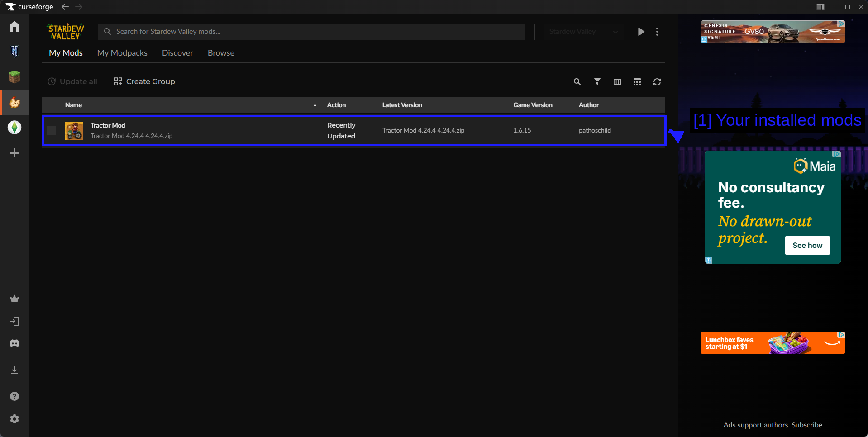Refresh the mods list

coord(657,82)
